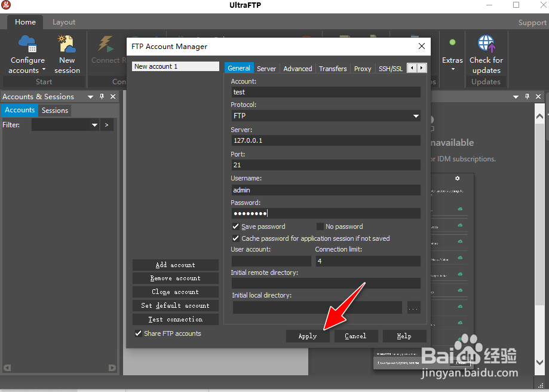Click the Initial remote directory field

326,283
